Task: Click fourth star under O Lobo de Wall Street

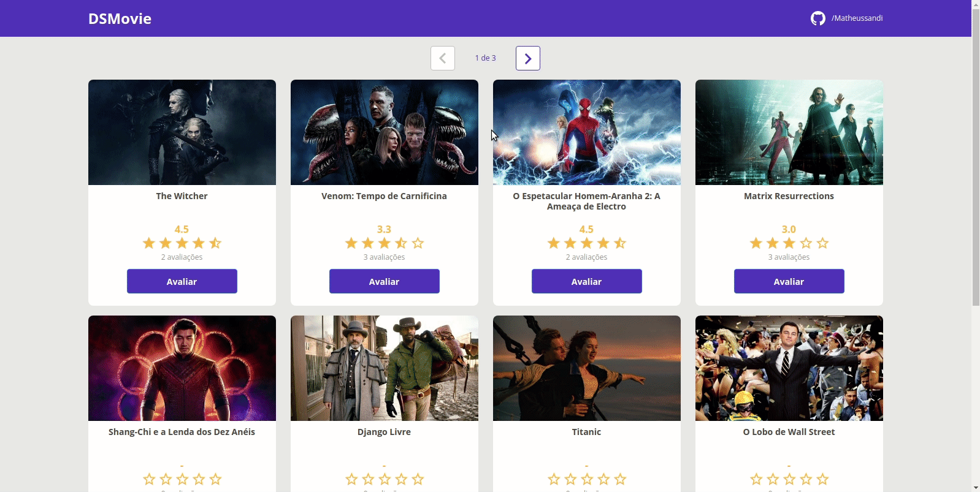Action: 806,479
